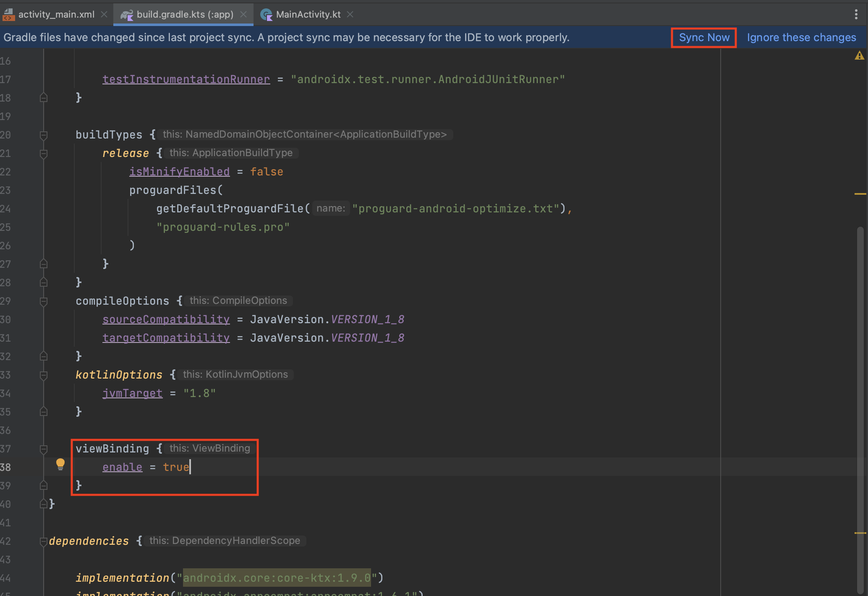Switch to the activity_main.xml tab
The width and height of the screenshot is (868, 596).
click(x=56, y=14)
